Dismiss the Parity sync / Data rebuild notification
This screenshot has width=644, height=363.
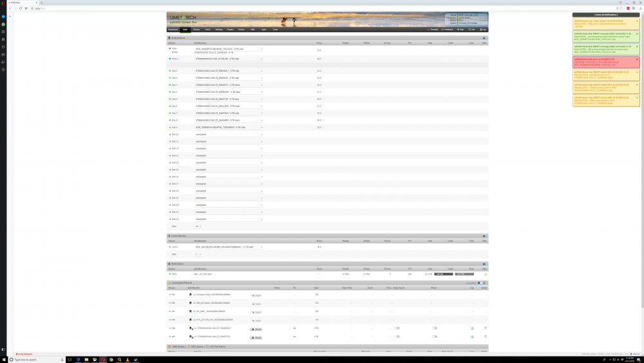pyautogui.click(x=637, y=21)
